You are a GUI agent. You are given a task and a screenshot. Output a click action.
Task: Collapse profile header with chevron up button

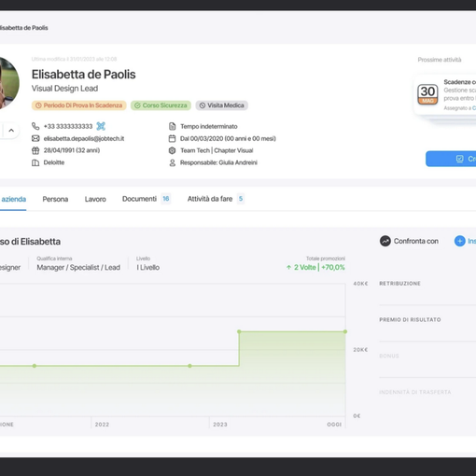coord(11,131)
